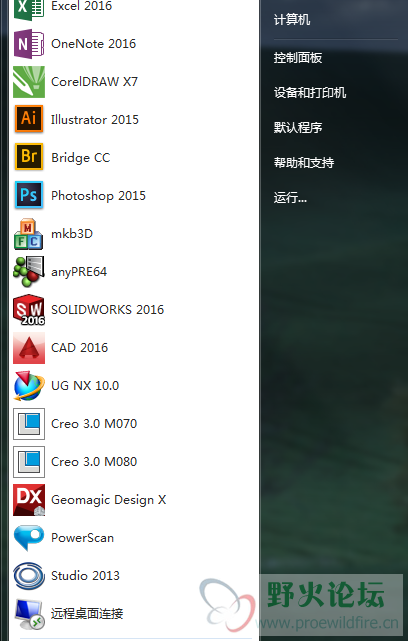The width and height of the screenshot is (408, 641).
Task: Click 设备和打印机 link
Action: click(309, 93)
